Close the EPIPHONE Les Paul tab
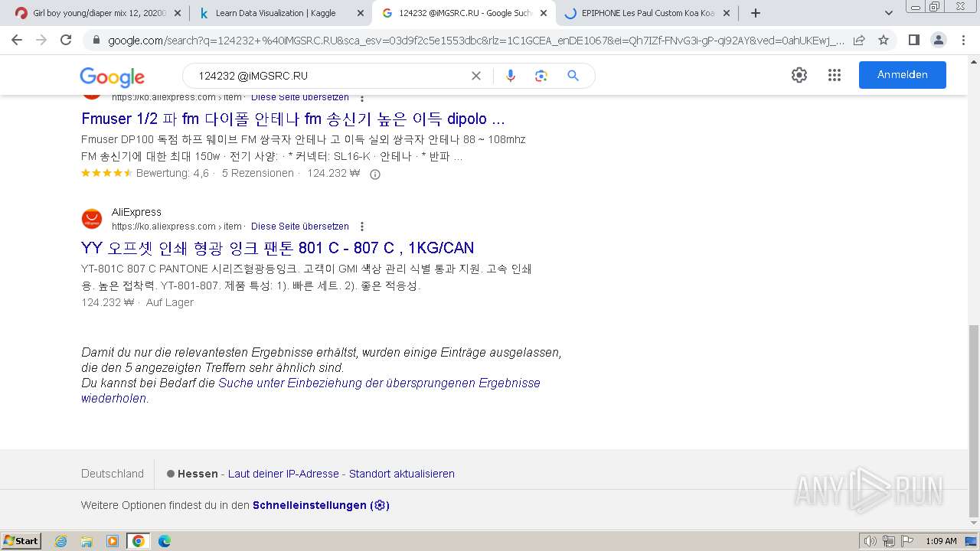Viewport: 980px width, 551px height. coord(727,13)
